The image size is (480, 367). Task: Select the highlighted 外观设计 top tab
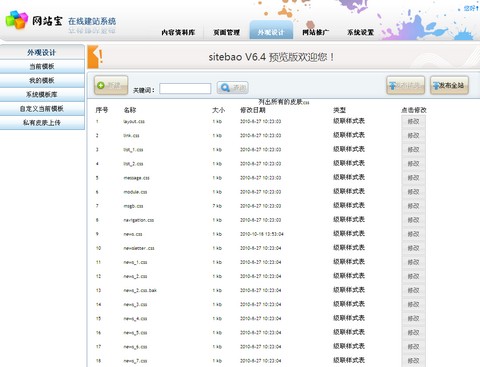(271, 31)
